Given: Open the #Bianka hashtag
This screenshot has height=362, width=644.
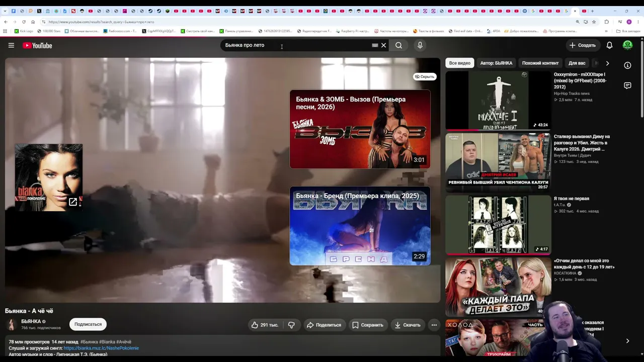Looking at the screenshot, I should click(x=107, y=342).
